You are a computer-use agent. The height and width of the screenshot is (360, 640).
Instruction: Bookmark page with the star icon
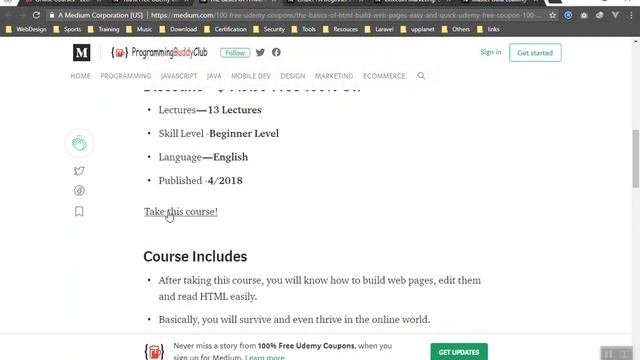[x=552, y=16]
